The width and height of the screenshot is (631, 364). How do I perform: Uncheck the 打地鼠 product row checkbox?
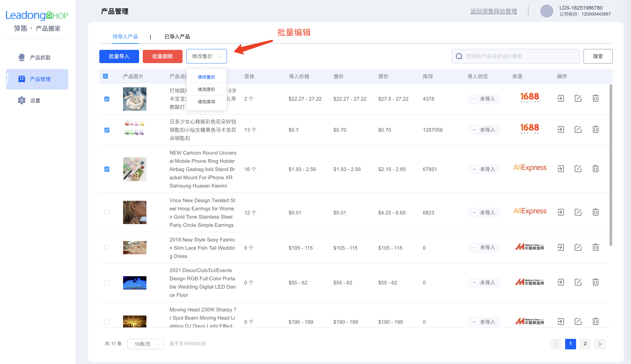[x=107, y=99]
